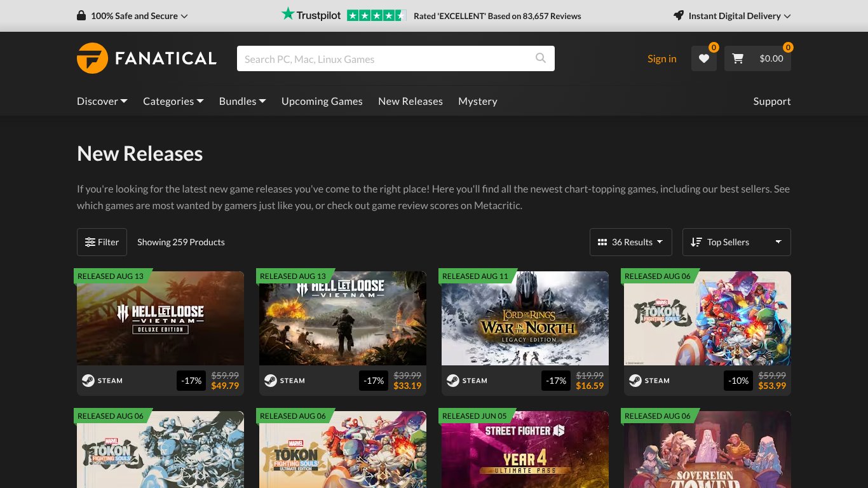Screen dimensions: 868x488
Task: Click the search magnifier icon
Action: pos(541,58)
